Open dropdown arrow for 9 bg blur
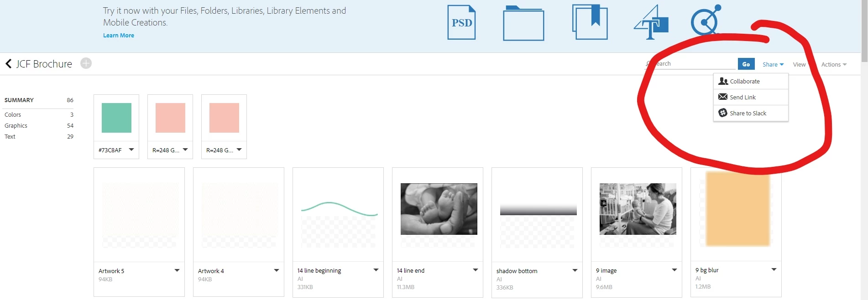This screenshot has width=868, height=300. pyautogui.click(x=774, y=269)
